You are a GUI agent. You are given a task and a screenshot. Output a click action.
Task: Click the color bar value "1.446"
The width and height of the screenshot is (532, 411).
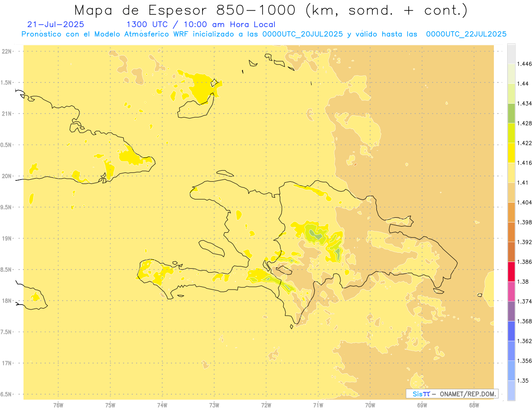pos(525,64)
